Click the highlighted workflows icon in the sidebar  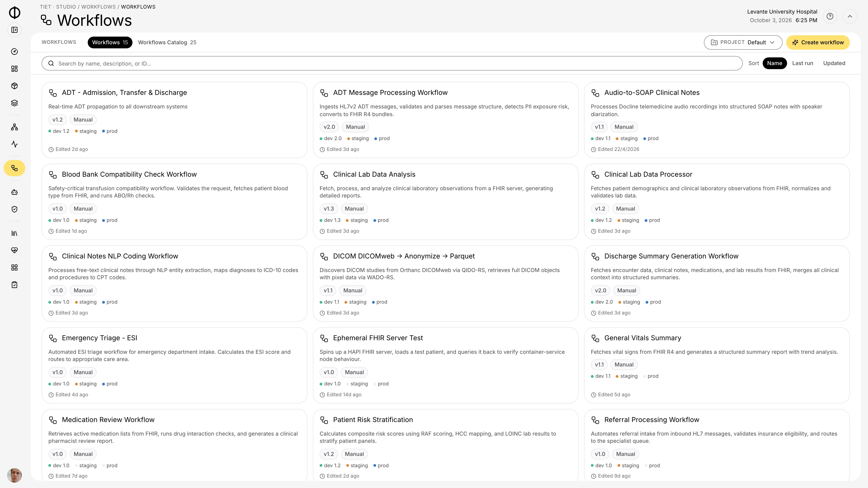coord(14,168)
